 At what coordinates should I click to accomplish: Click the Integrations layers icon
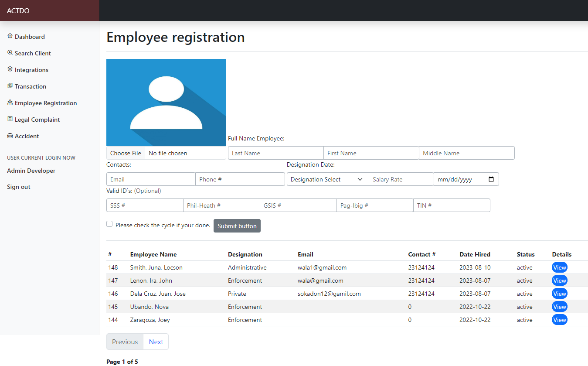[10, 69]
